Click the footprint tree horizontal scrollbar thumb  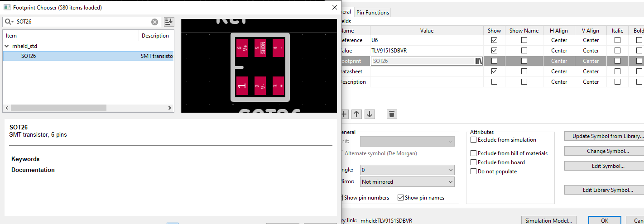[x=58, y=108]
